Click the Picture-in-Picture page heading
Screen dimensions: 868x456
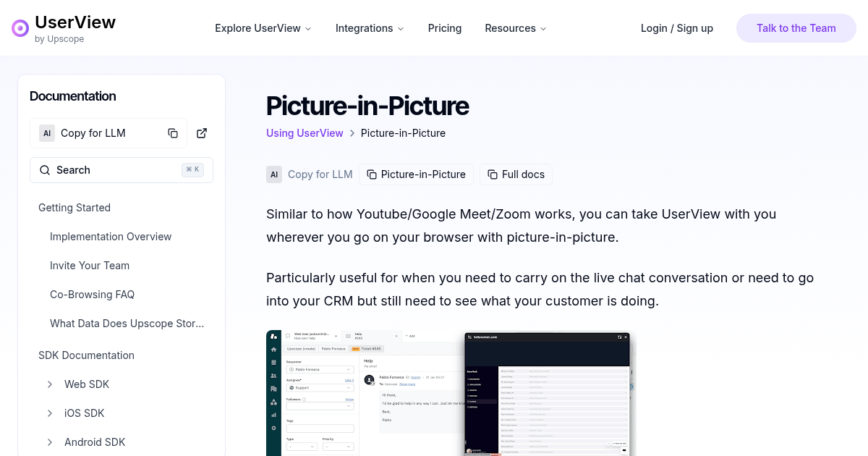coord(367,106)
